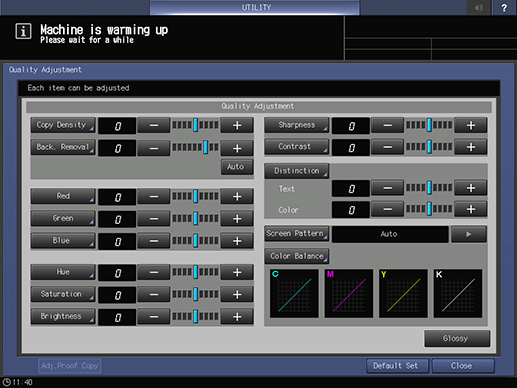Image resolution: width=517 pixels, height=388 pixels.
Task: Decrease Brightness with minus button
Action: point(154,317)
